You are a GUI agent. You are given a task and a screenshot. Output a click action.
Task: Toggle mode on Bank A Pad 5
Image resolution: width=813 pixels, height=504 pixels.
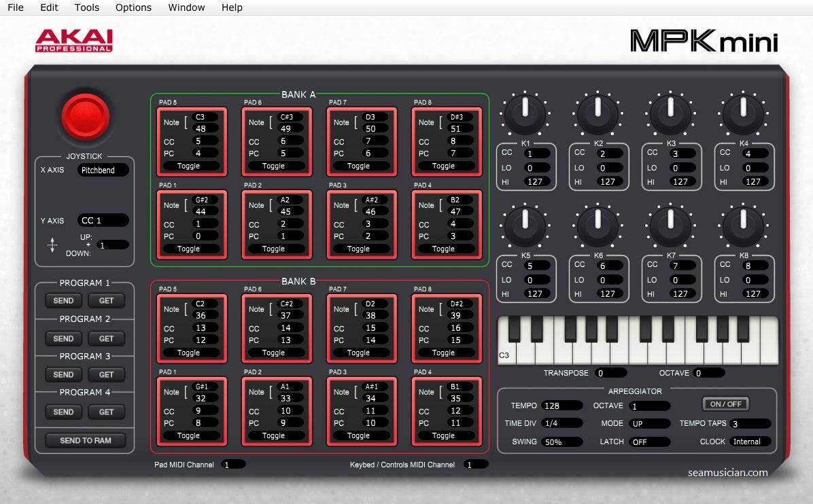click(188, 166)
